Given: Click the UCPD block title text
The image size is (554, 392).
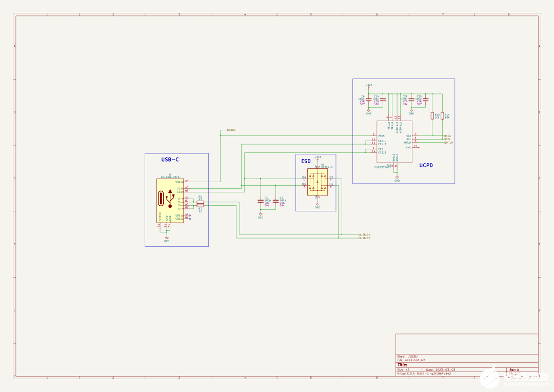Looking at the screenshot, I should pyautogui.click(x=426, y=165).
